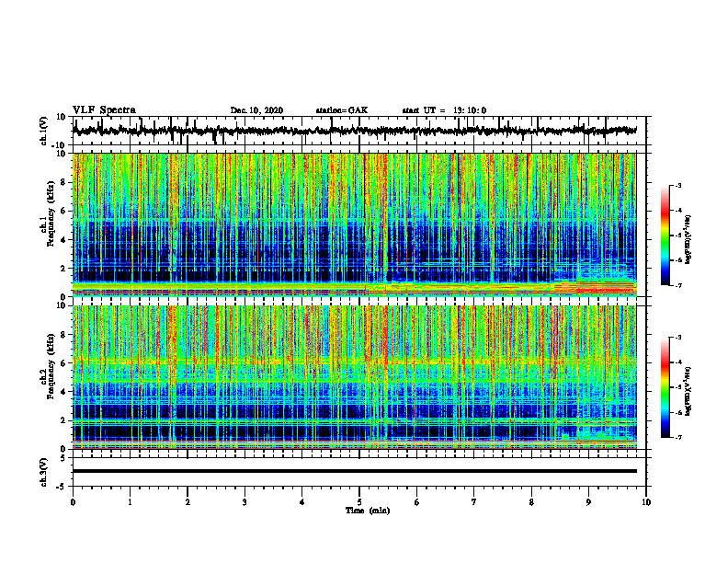Screen dimensions: 728x563
Task: Click the '4' kHz tick on ch.1 spectrogram
Action: click(63, 240)
